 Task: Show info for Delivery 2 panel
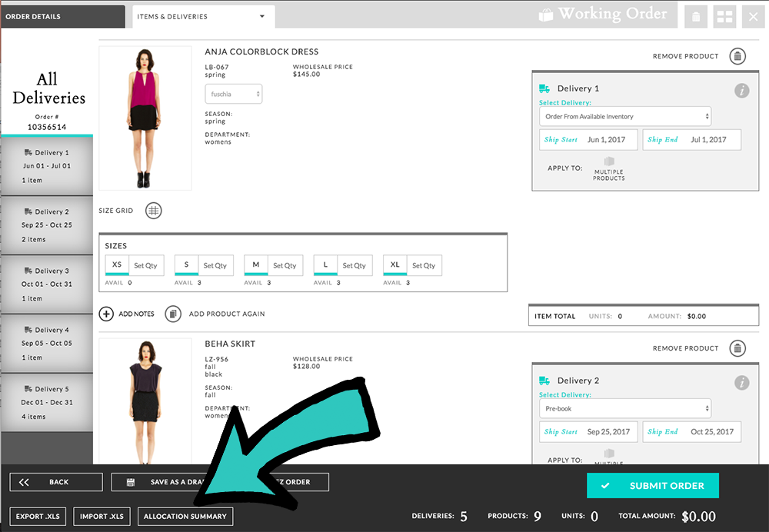coord(741,382)
